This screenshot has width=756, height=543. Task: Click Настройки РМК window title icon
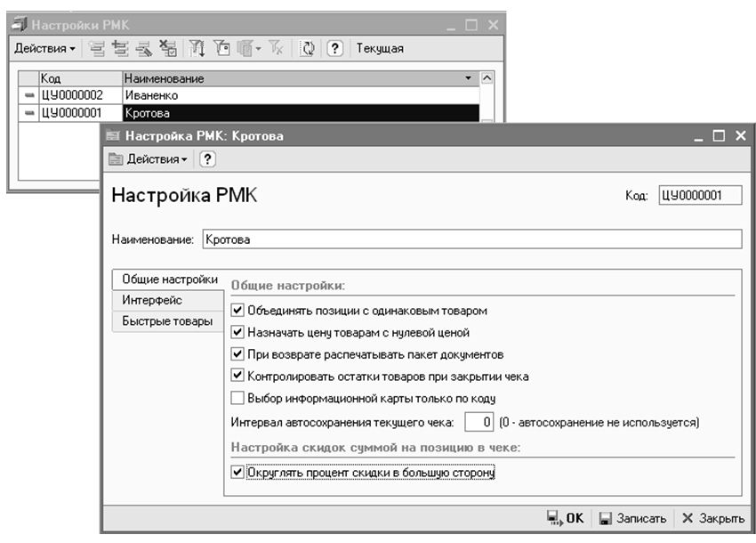tap(20, 24)
